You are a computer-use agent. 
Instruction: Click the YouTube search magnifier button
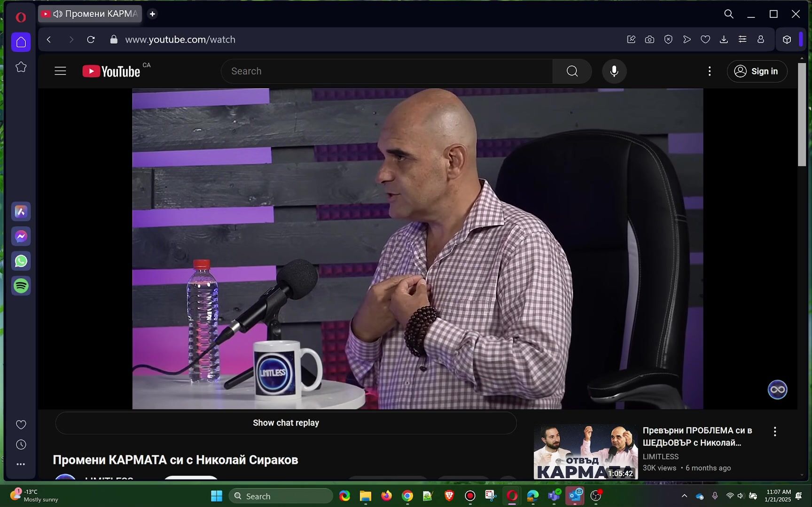click(572, 71)
